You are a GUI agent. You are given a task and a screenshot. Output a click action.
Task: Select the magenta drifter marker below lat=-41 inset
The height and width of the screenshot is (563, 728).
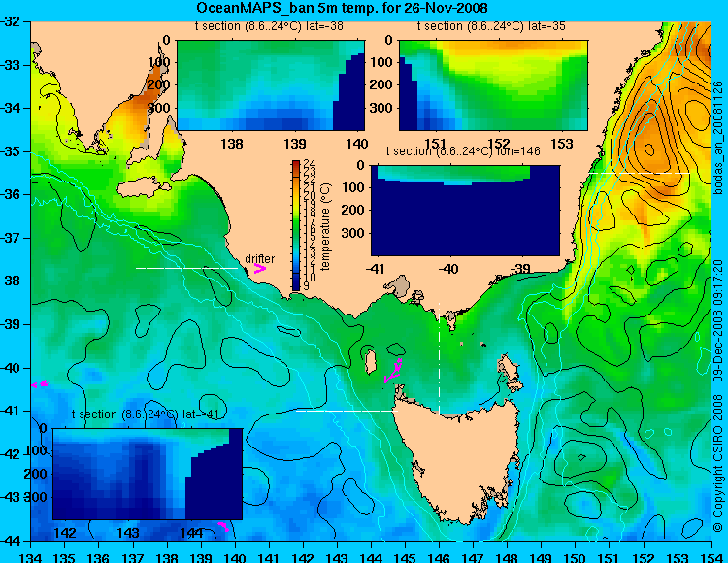point(224,526)
